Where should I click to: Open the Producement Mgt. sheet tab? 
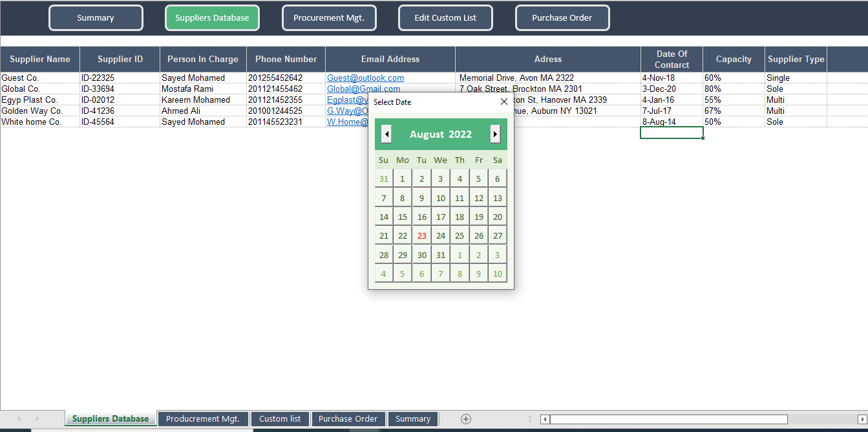pos(203,418)
